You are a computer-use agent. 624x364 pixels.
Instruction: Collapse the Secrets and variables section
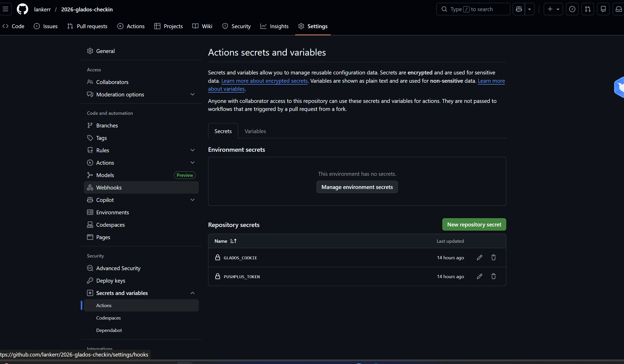point(141,293)
